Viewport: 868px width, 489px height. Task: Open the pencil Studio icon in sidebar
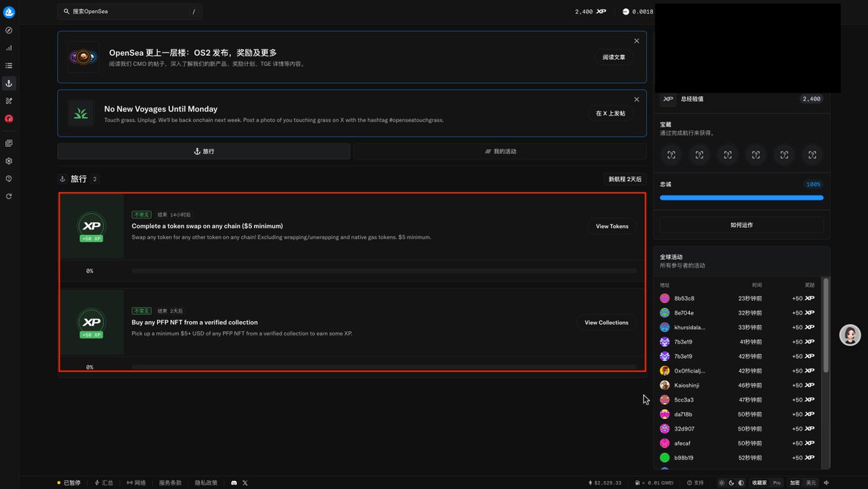tap(9, 101)
